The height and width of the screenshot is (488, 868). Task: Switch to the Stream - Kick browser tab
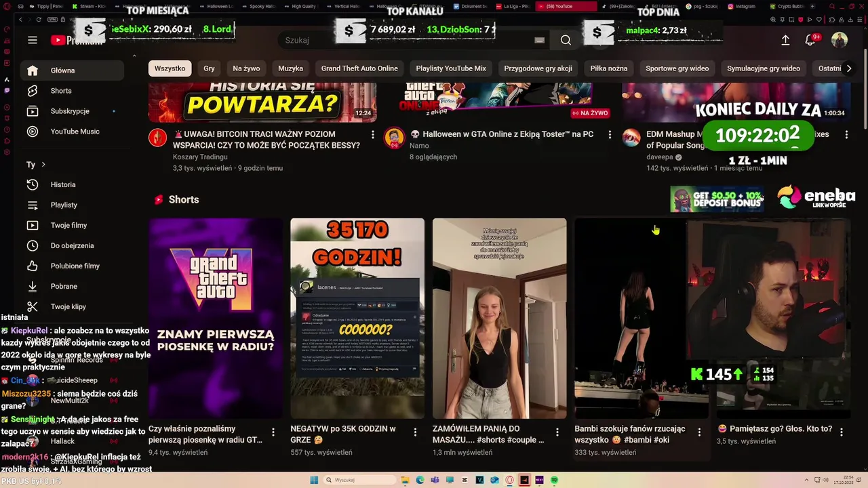(x=89, y=6)
